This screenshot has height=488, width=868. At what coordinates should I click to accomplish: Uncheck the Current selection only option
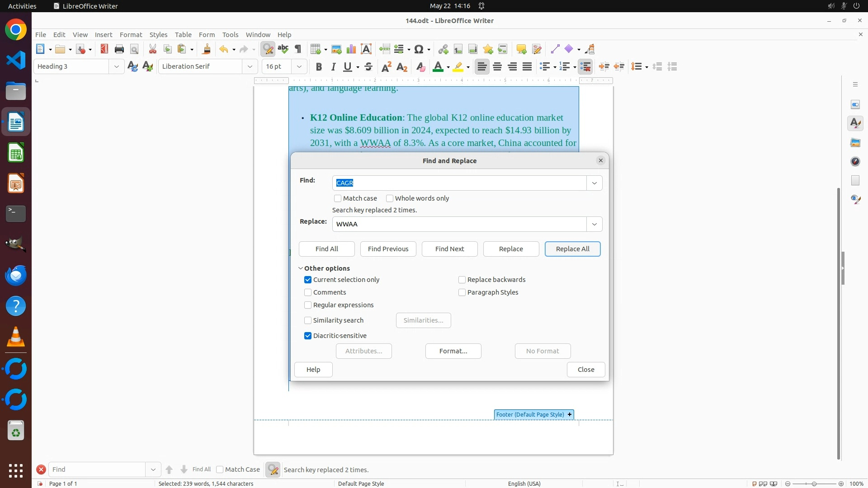click(x=308, y=280)
